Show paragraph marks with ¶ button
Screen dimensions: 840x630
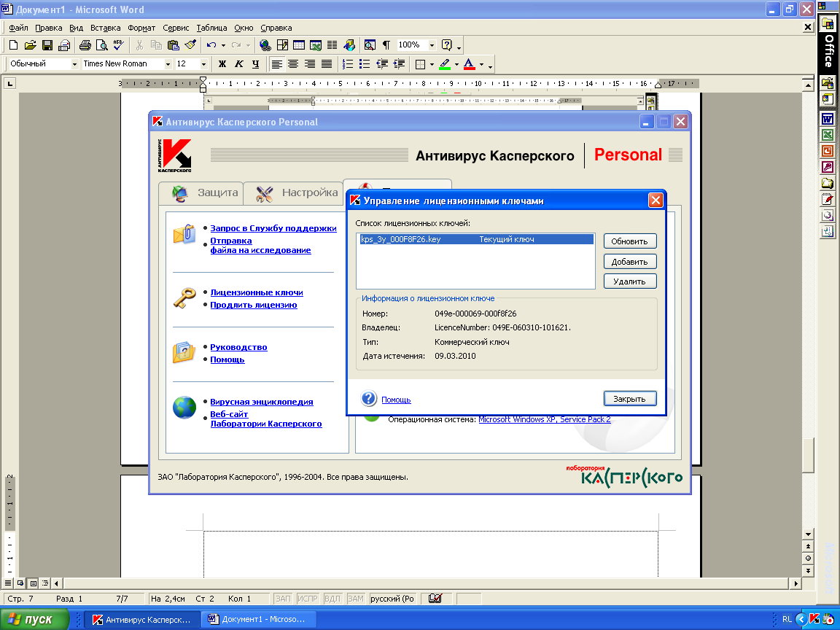coord(386,45)
